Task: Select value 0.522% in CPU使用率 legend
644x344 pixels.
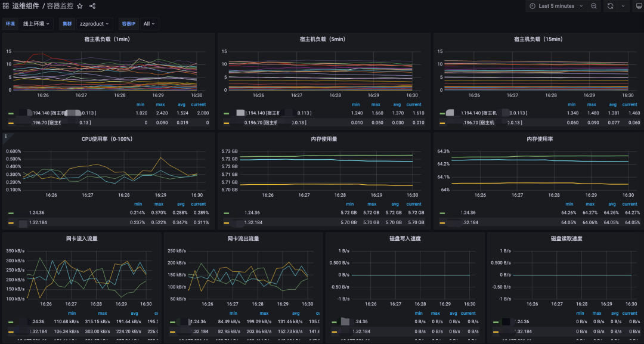Action: point(159,222)
